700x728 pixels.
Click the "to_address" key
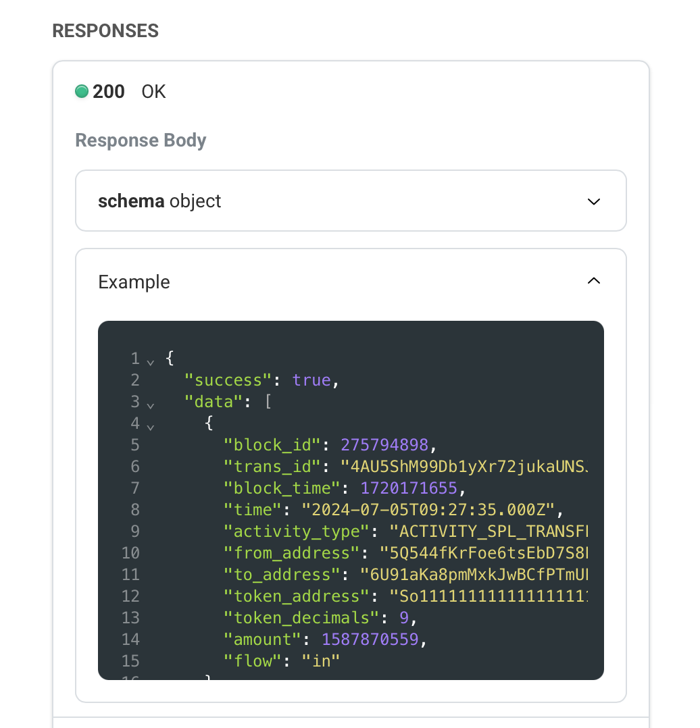282,574
